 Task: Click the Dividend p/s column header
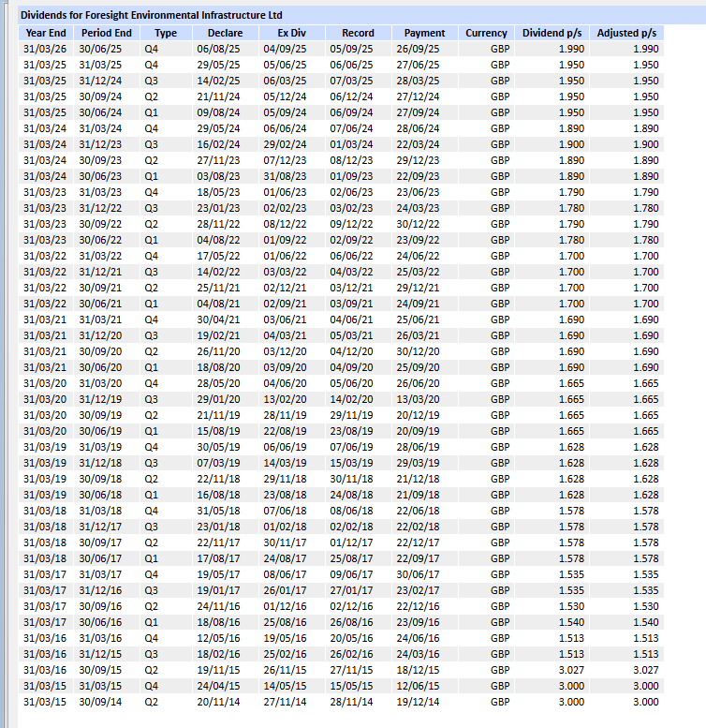pyautogui.click(x=552, y=33)
